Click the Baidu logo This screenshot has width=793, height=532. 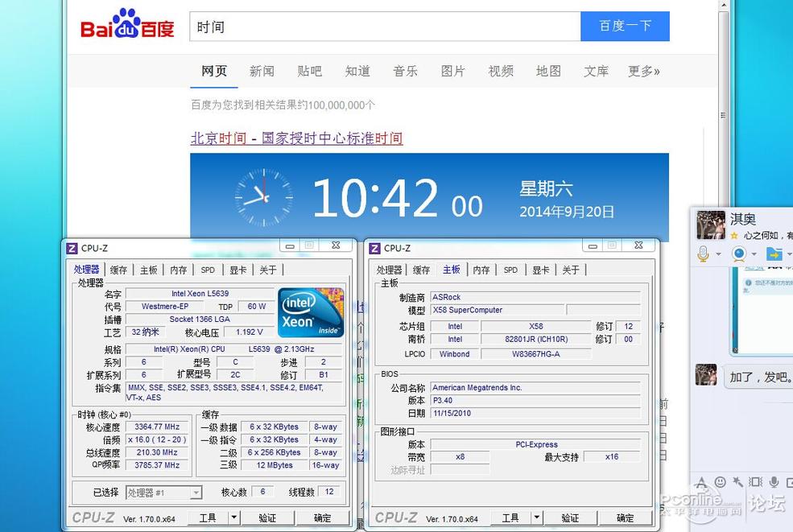(x=127, y=24)
